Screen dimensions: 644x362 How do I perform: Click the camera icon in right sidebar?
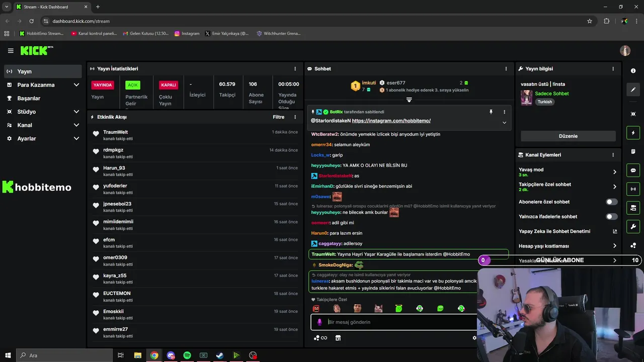(633, 208)
